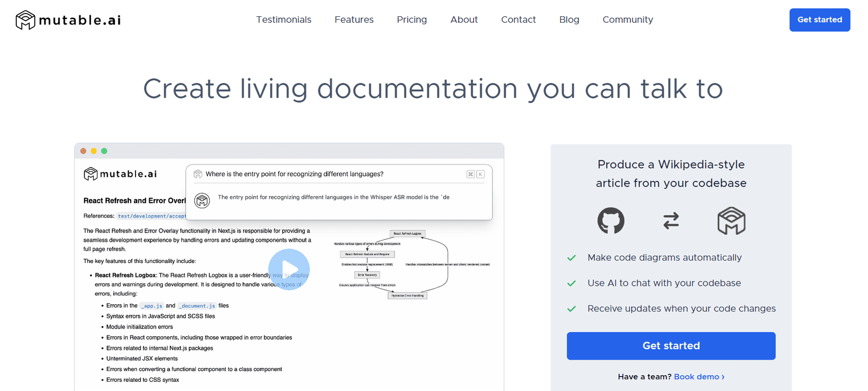This screenshot has width=868, height=391.
Task: Open the Pricing page
Action: [412, 20]
